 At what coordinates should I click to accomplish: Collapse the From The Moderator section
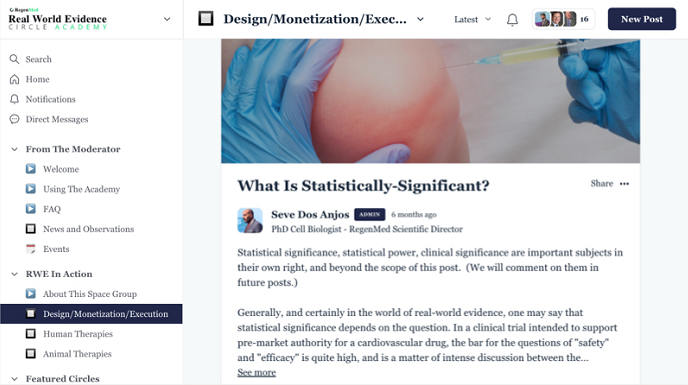[x=14, y=149]
